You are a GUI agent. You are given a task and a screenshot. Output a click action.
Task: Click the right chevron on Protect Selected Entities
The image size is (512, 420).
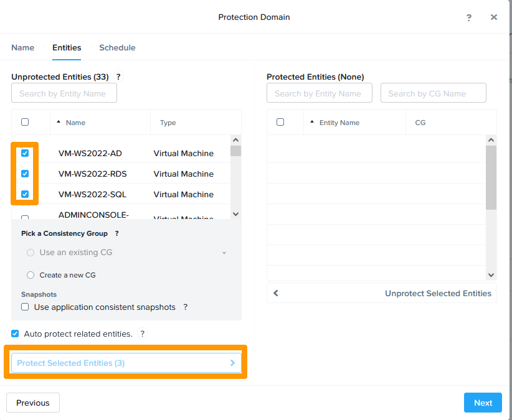coord(232,363)
